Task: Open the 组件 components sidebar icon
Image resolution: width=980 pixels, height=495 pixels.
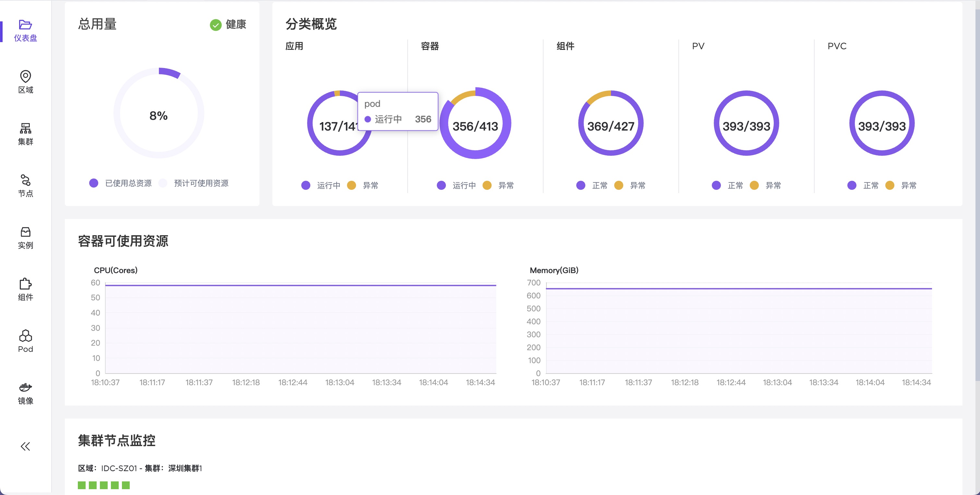Action: click(x=25, y=284)
